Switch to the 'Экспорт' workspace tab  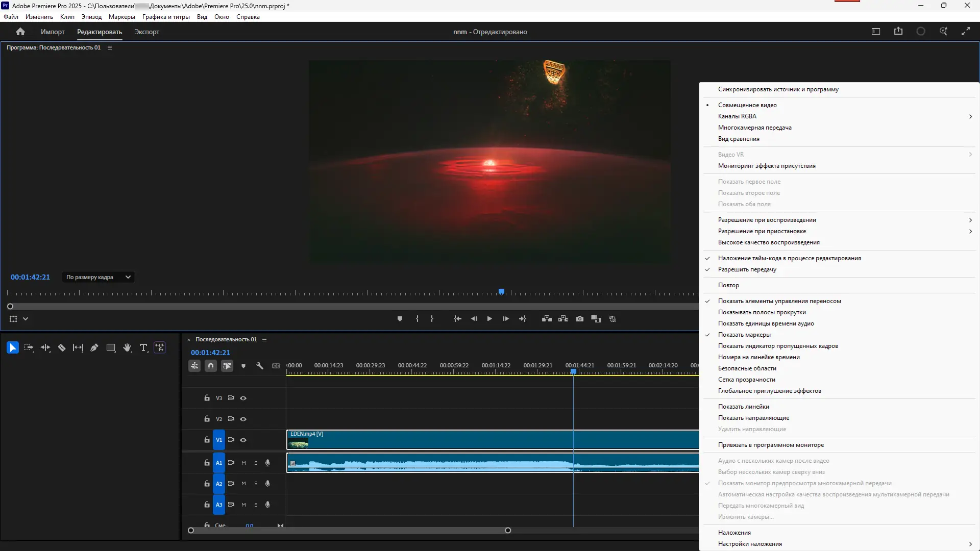pyautogui.click(x=146, y=32)
